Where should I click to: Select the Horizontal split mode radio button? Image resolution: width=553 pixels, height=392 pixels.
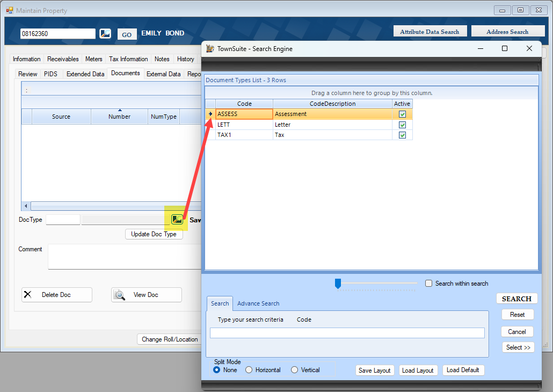249,369
